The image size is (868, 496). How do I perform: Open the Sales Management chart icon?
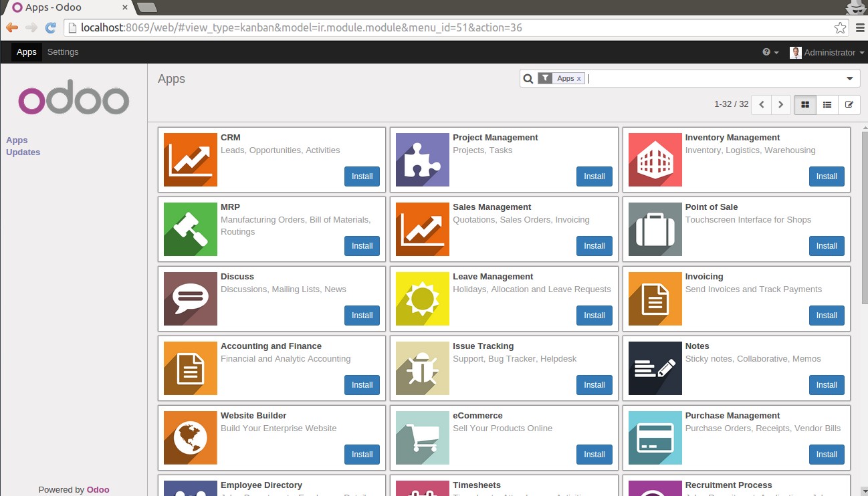[x=423, y=229]
